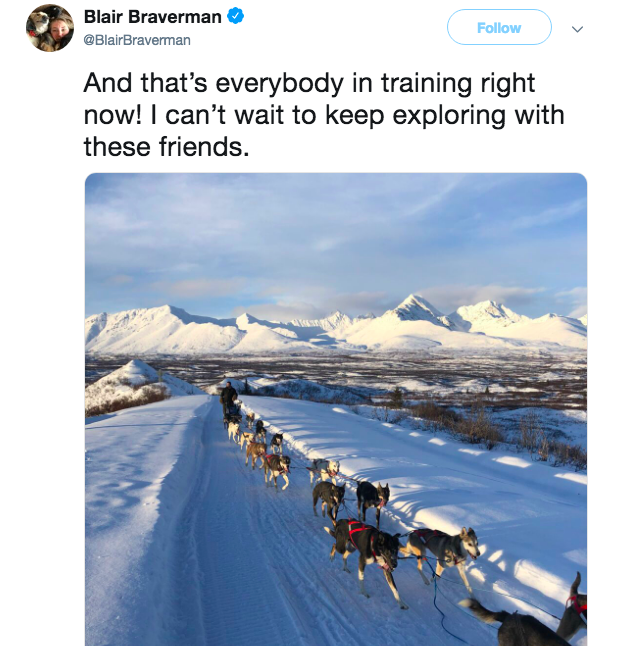Viewport: 622px width, 646px height.
Task: Visit the @BlairBraverman handle link
Action: [137, 40]
